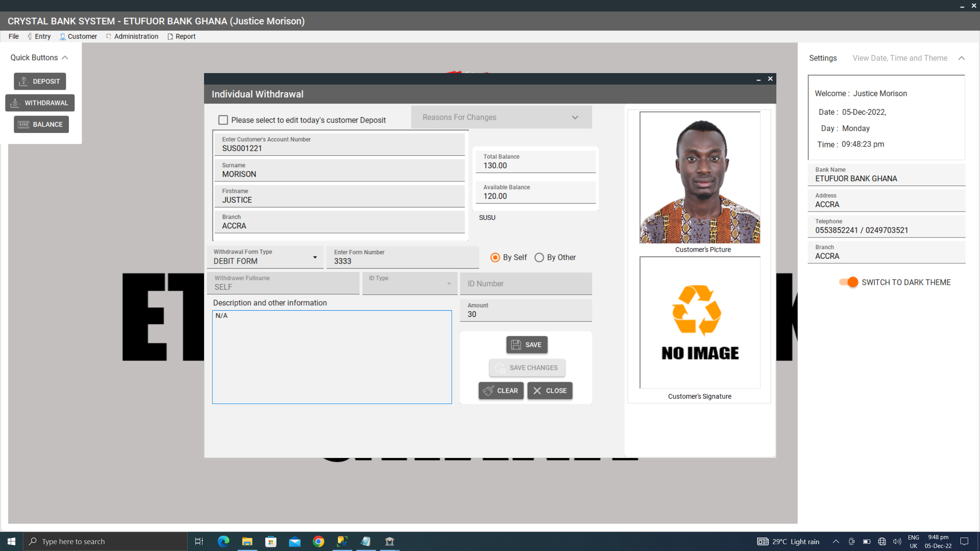Click the Deposit quick button icon
The image size is (980, 551).
pyautogui.click(x=24, y=81)
